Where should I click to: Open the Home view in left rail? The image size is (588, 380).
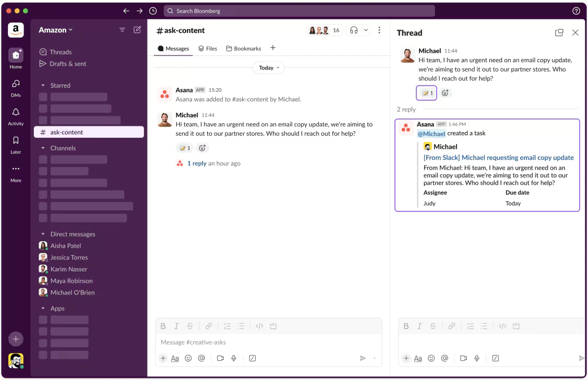coord(16,55)
